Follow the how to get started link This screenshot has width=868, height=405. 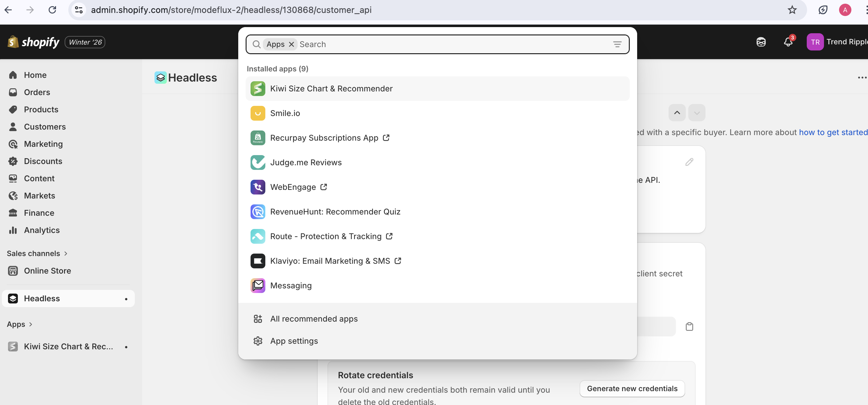pos(833,132)
